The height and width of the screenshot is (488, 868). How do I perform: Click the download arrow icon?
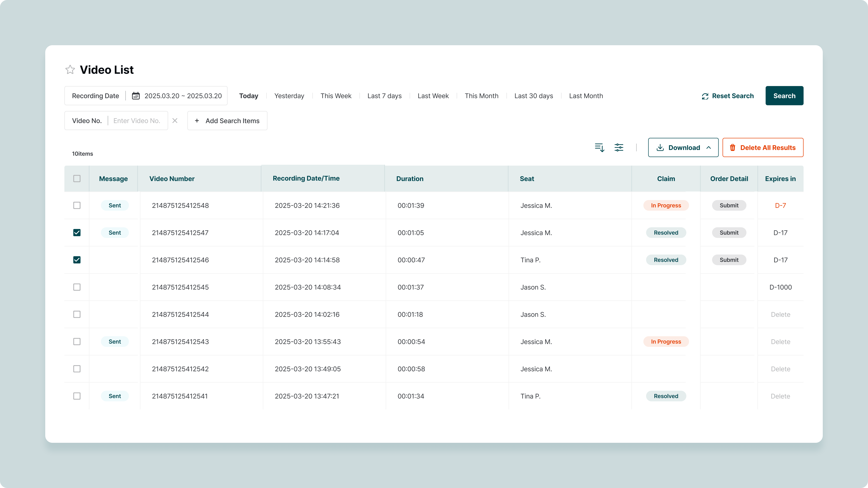pyautogui.click(x=660, y=148)
